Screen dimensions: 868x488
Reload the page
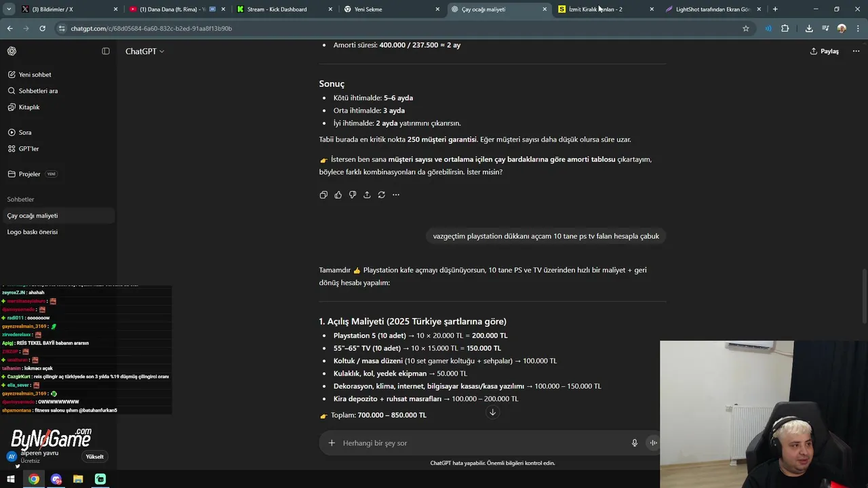(42, 28)
